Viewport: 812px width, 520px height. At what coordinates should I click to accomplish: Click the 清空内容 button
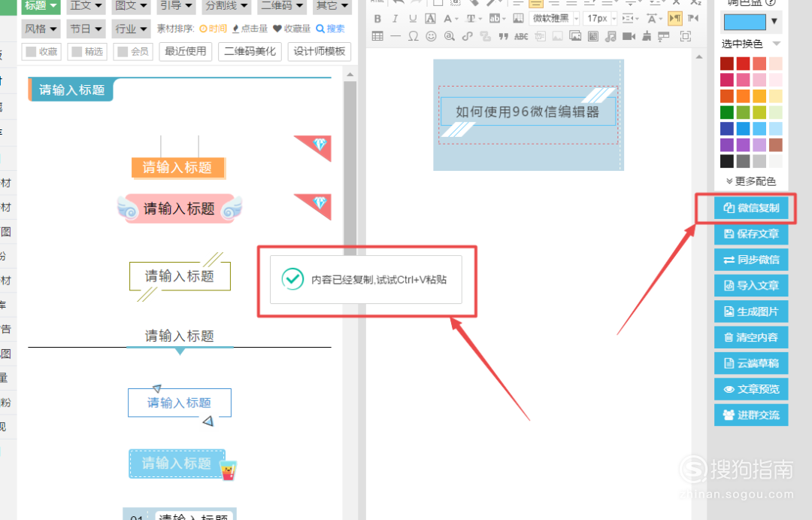point(751,337)
